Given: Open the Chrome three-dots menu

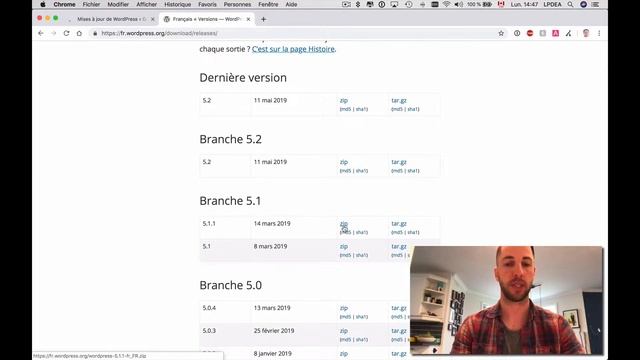Looking at the screenshot, I should (x=599, y=33).
